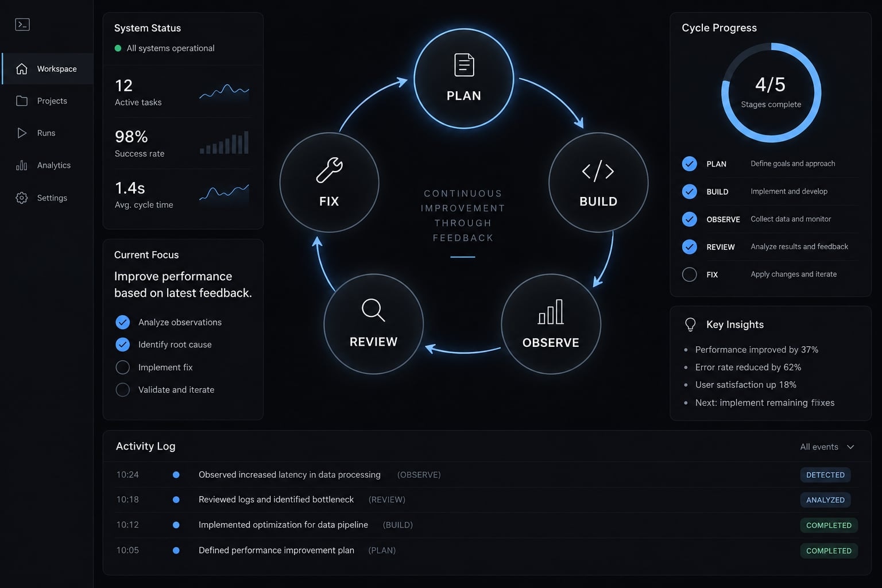Click the COMPLETED badge on the 10:05 row
This screenshot has height=588, width=882.
[829, 551]
